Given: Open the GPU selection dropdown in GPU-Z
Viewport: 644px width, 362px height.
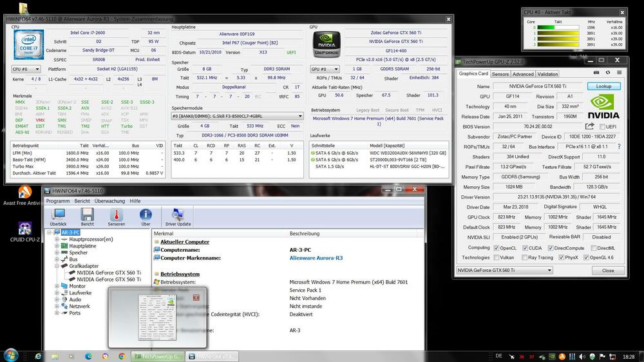Looking at the screenshot, I should click(x=504, y=270).
